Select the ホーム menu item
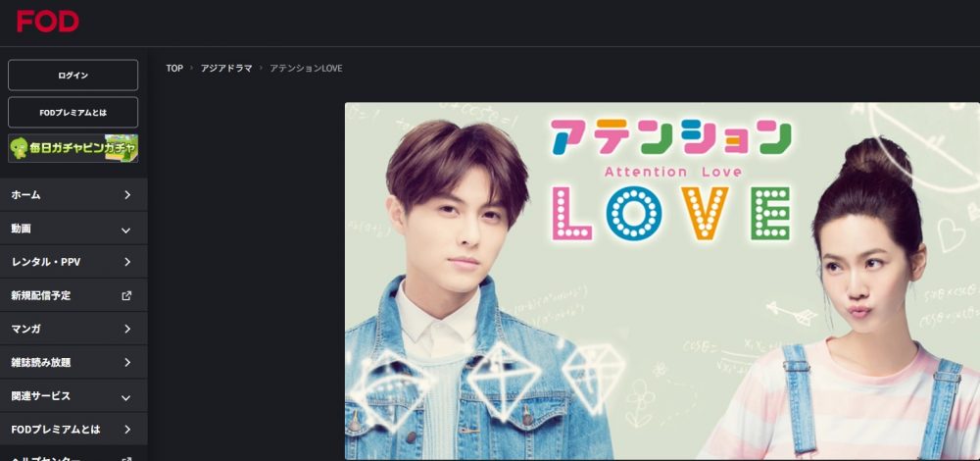Image resolution: width=980 pixels, height=461 pixels. click(73, 194)
